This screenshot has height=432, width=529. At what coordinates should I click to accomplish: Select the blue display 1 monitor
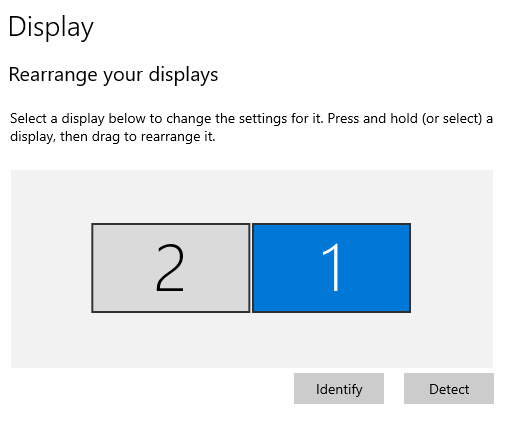331,268
